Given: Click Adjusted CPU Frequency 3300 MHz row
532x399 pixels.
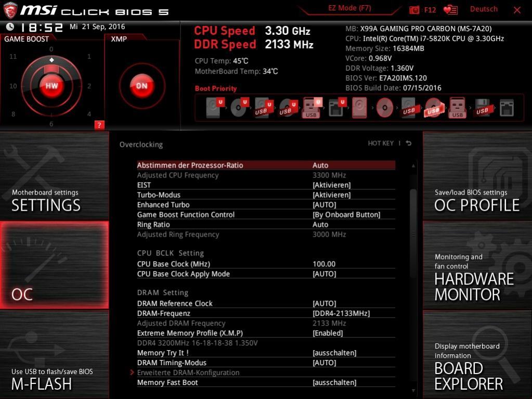Looking at the screenshot, I should [x=266, y=175].
